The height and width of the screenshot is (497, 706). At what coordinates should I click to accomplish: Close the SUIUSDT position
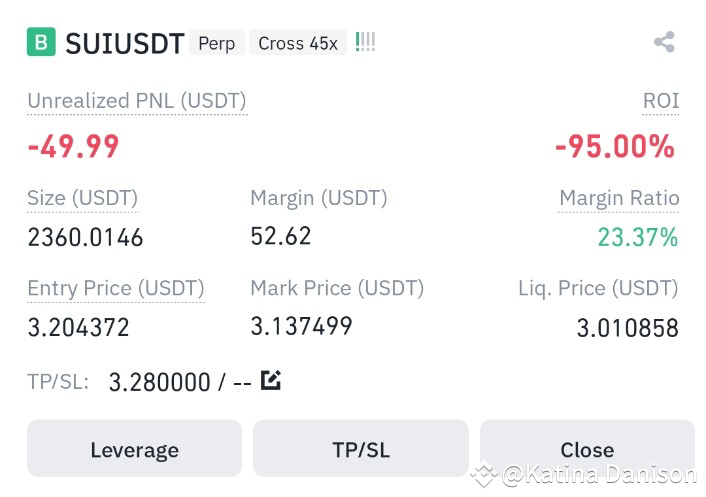(587, 448)
